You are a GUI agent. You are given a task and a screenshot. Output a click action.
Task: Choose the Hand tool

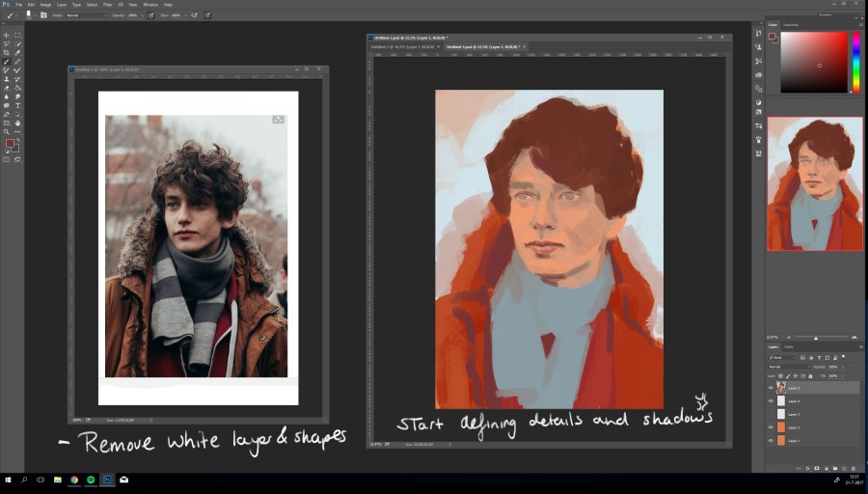point(17,123)
